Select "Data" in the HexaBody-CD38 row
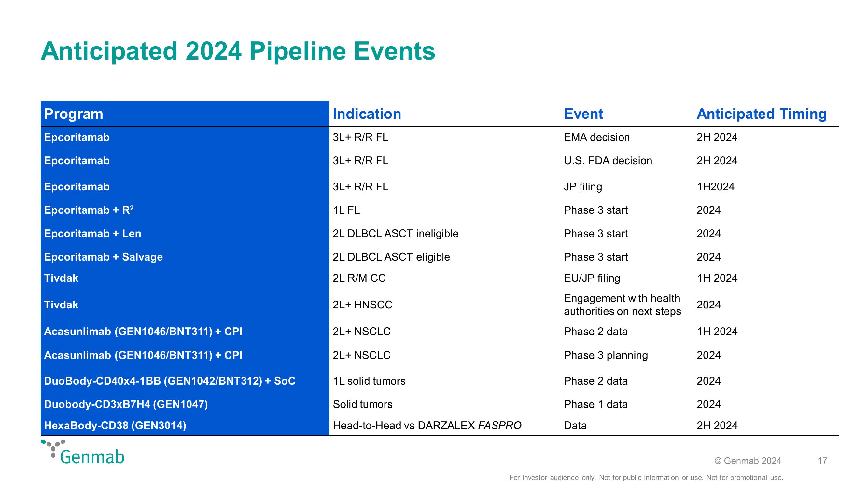This screenshot has width=868, height=488. pos(575,426)
